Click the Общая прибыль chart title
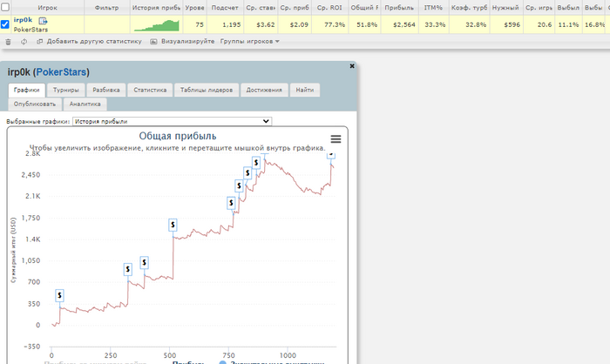Screen dimensions: 610x364 point(178,136)
